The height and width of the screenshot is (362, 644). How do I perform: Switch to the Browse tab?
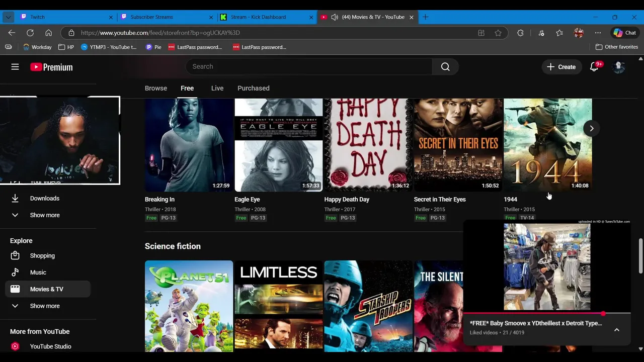[156, 88]
